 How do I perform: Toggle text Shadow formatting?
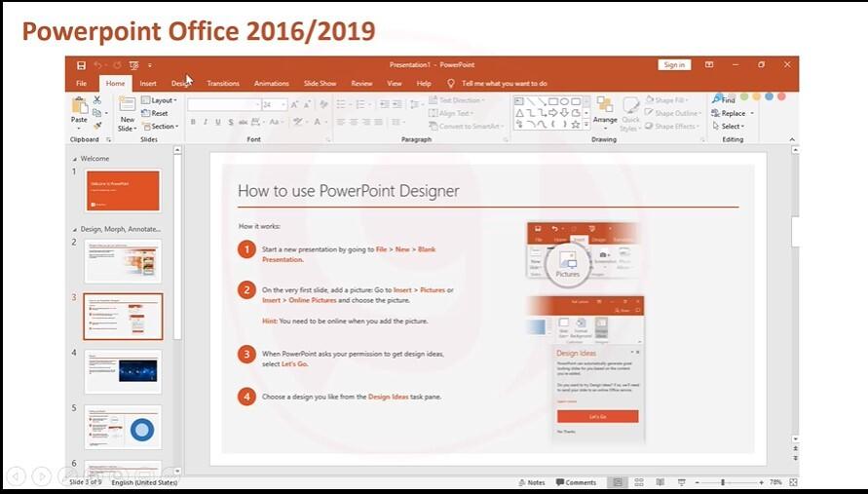pyautogui.click(x=231, y=122)
